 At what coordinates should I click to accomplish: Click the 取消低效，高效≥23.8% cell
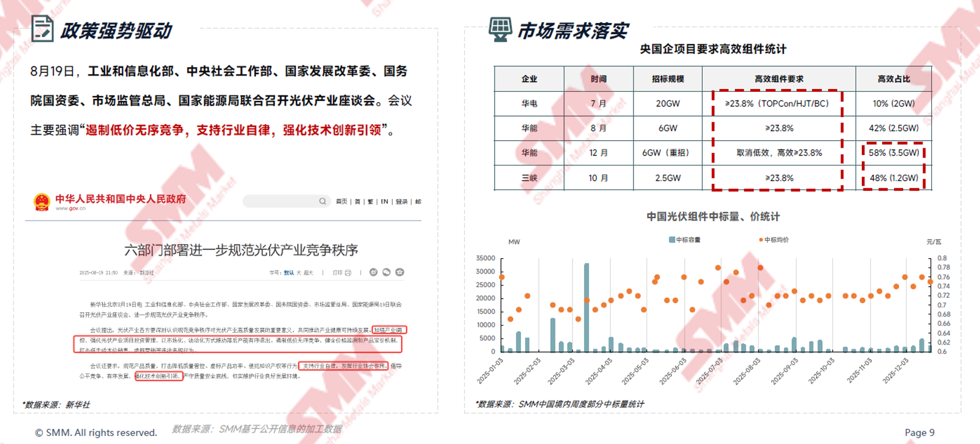click(779, 153)
